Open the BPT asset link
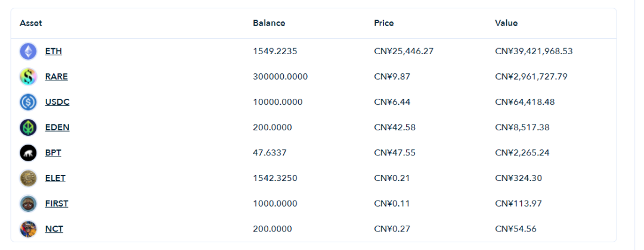The width and height of the screenshot is (644, 250). pyautogui.click(x=53, y=153)
